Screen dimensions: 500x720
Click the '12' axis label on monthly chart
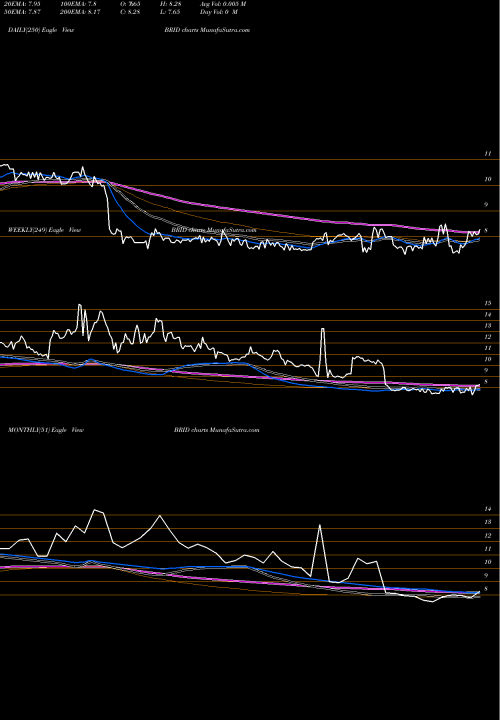[x=488, y=535]
